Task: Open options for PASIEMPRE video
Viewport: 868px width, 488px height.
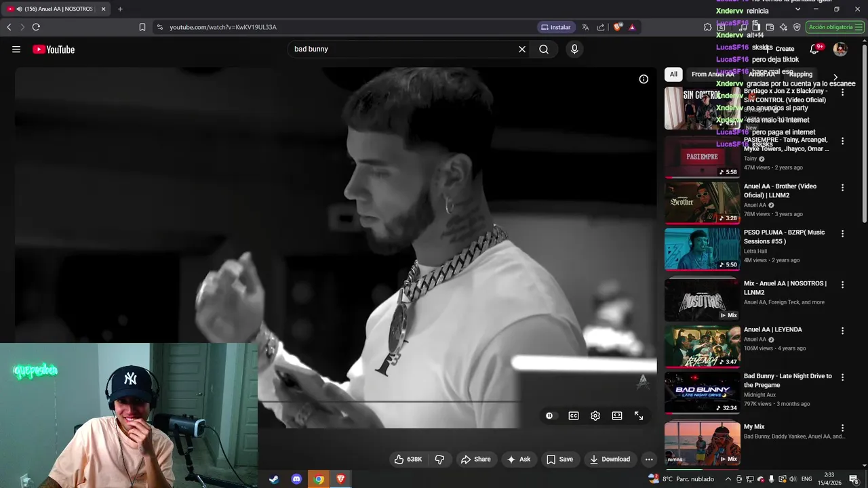Action: [x=843, y=141]
